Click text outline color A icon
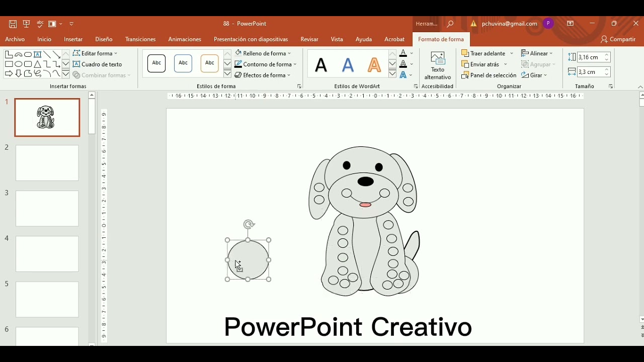The width and height of the screenshot is (644, 362). tap(403, 64)
